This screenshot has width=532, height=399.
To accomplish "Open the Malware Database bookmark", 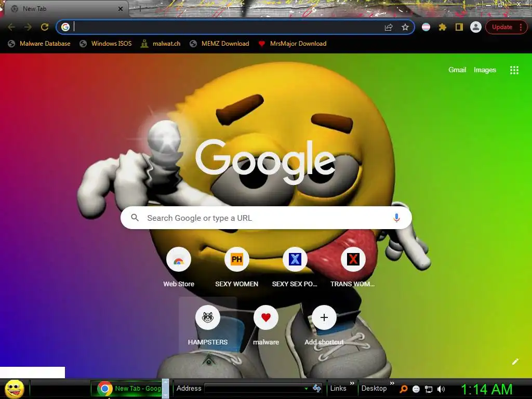I will 39,44.
